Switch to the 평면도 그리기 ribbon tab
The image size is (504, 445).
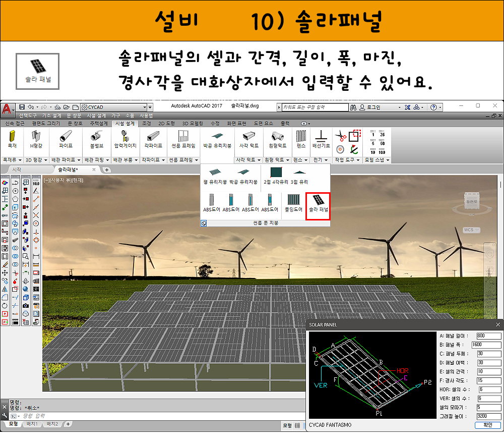(x=46, y=124)
